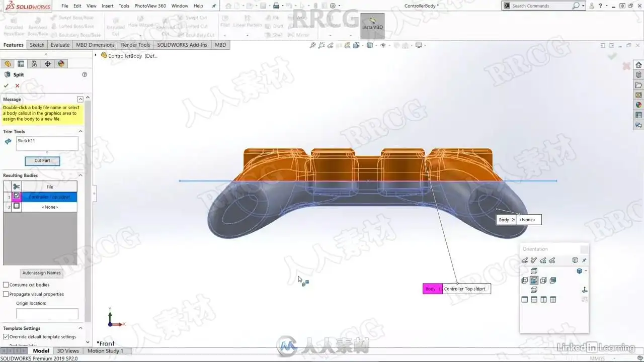The height and width of the screenshot is (362, 644).
Task: Cancel the Split with red X
Action: [x=17, y=86]
